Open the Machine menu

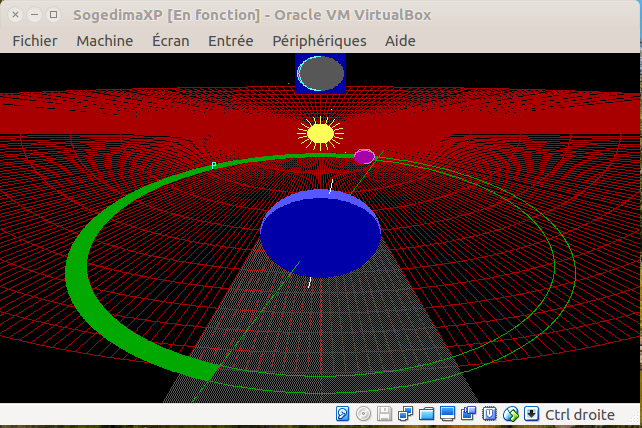coord(105,41)
